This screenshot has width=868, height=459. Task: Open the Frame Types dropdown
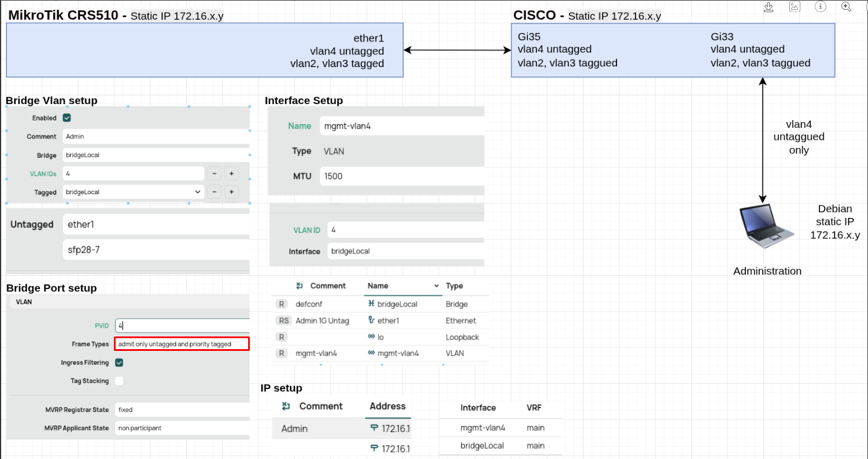point(182,344)
